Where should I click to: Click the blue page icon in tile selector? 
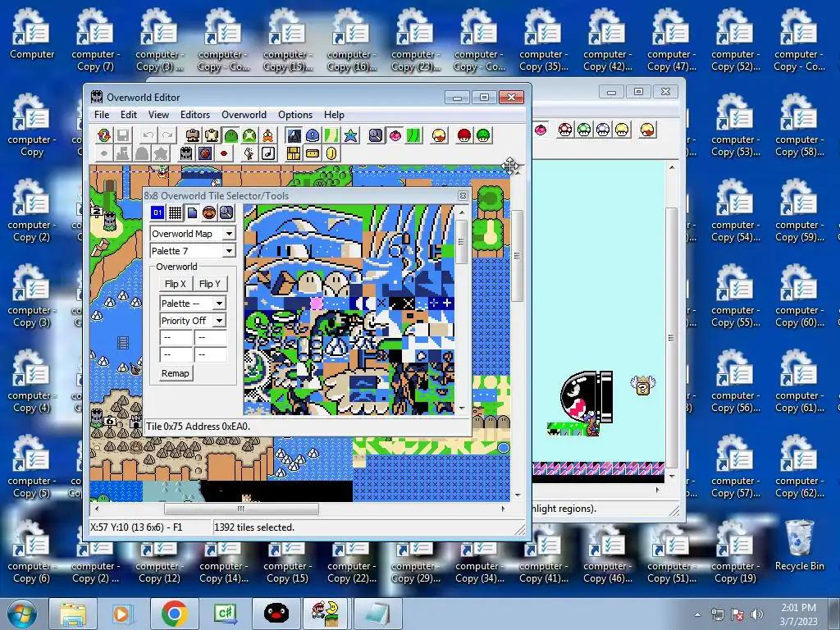coord(192,212)
